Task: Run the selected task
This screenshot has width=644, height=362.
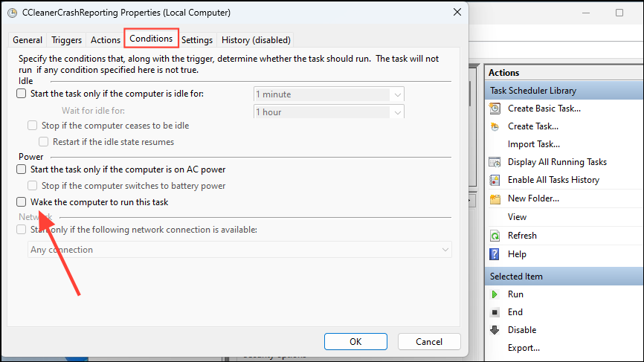Action: click(515, 294)
